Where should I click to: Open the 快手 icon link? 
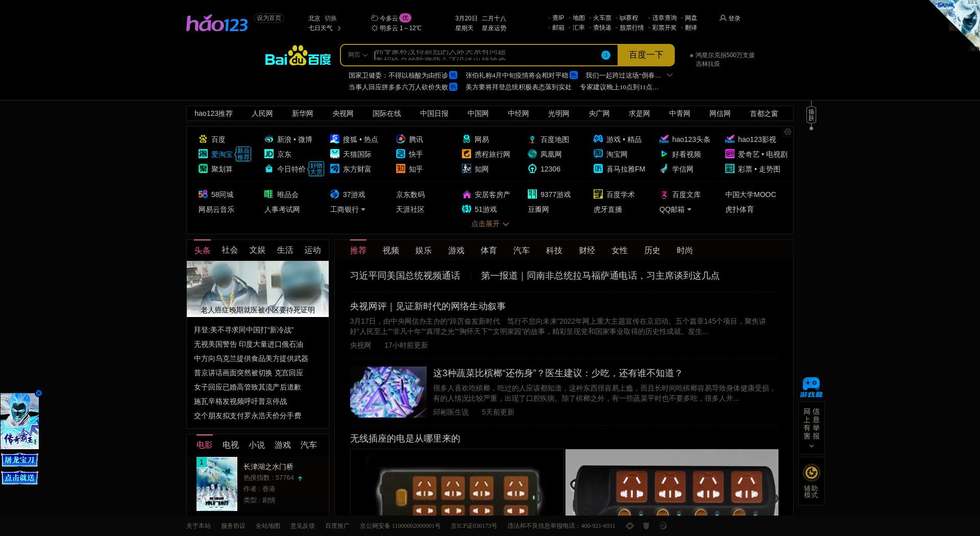(x=401, y=154)
